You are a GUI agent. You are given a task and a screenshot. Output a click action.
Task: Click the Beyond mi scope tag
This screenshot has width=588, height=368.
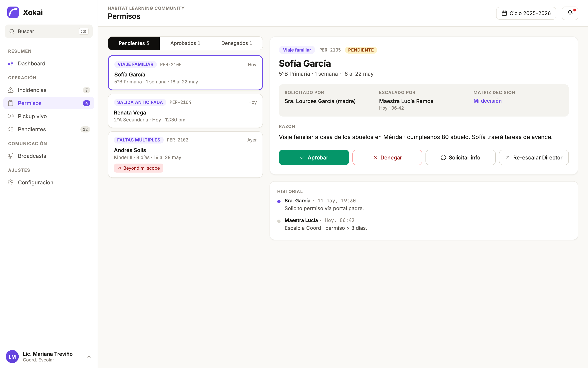click(x=138, y=168)
